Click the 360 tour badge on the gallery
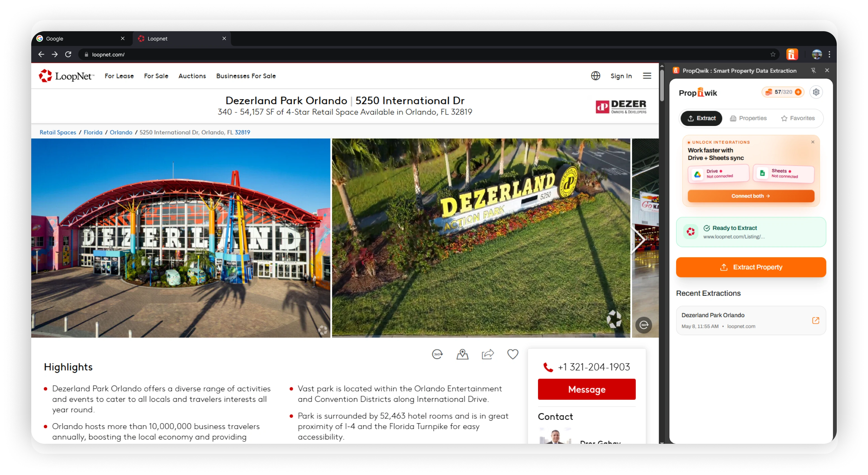Screen dimensions: 868x475 (643, 325)
